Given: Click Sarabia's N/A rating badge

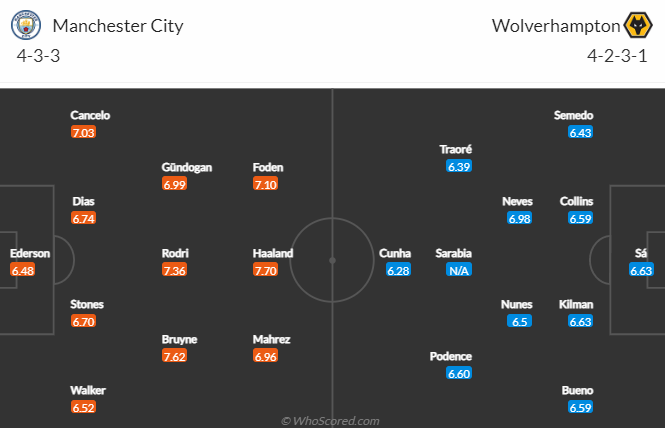Looking at the screenshot, I should 459,270.
